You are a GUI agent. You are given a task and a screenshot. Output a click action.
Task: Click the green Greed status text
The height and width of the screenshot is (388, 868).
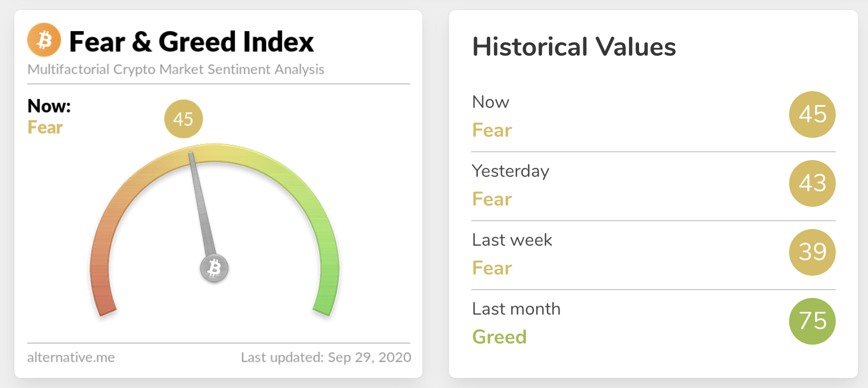coord(499,337)
